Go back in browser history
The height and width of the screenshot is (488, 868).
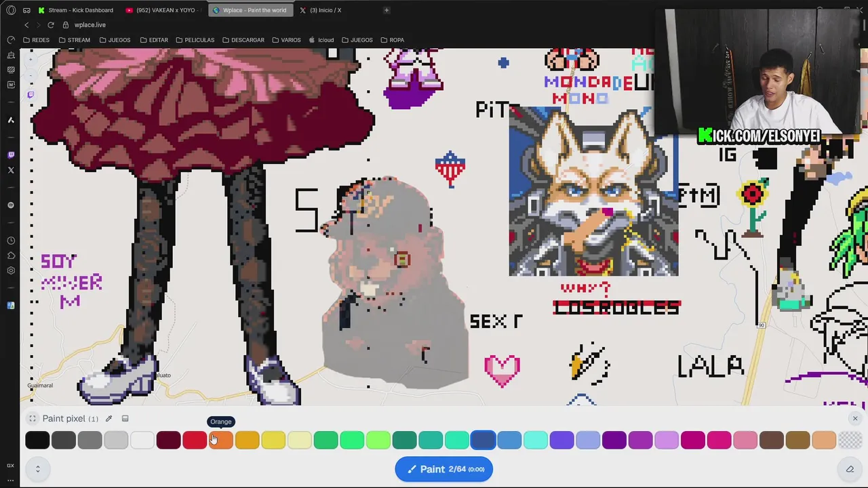(x=26, y=25)
